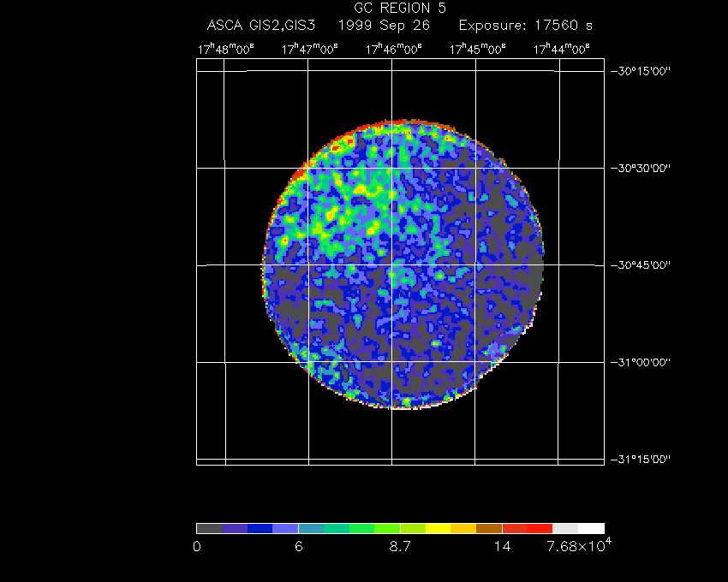Click the 17h48m00s right ascension label

pyautogui.click(x=225, y=49)
